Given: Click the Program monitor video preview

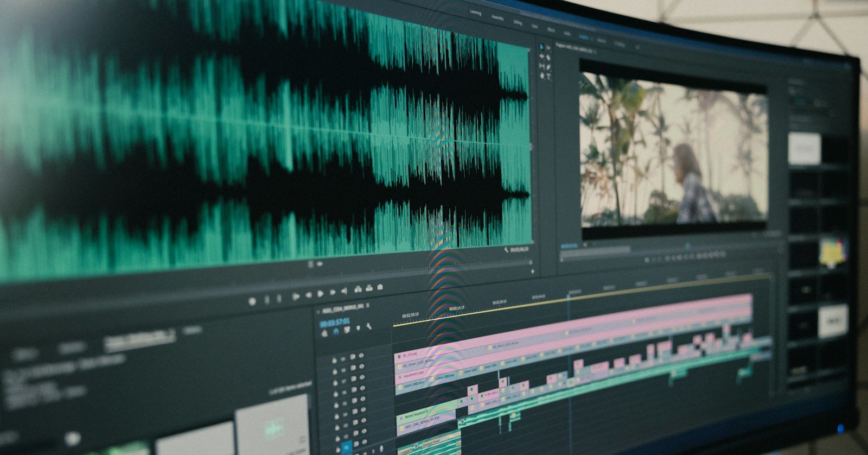Looking at the screenshot, I should (x=674, y=149).
